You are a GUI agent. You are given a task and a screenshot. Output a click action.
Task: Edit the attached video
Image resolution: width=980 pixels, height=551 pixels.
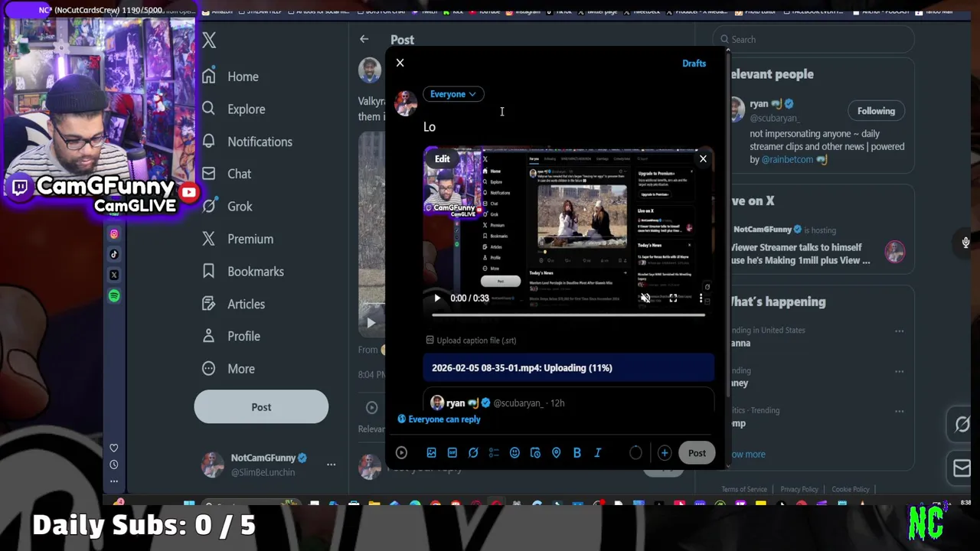[443, 159]
